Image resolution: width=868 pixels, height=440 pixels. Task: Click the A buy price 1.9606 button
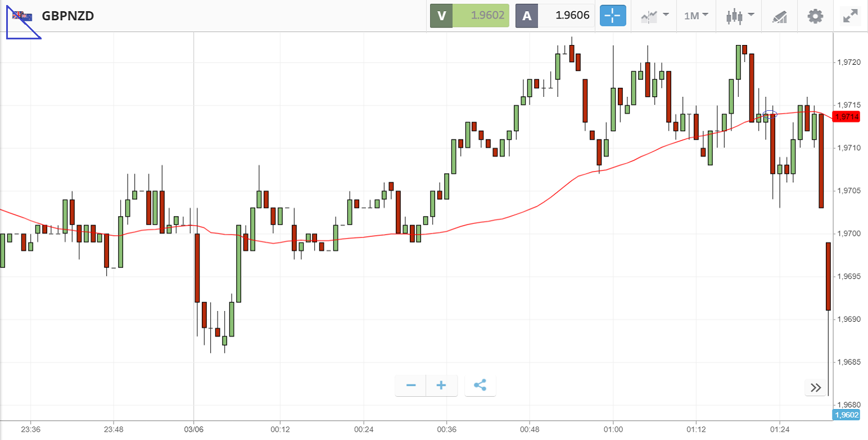click(x=555, y=16)
